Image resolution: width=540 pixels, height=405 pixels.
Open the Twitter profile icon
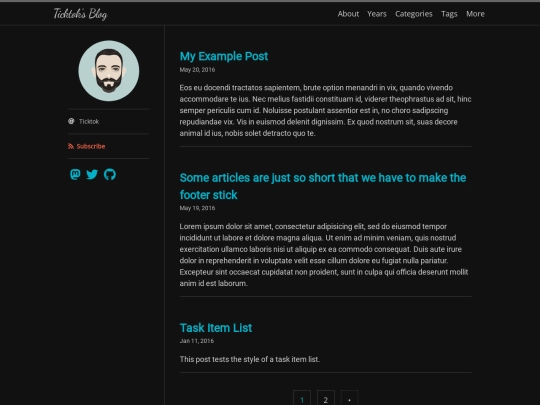pos(92,175)
